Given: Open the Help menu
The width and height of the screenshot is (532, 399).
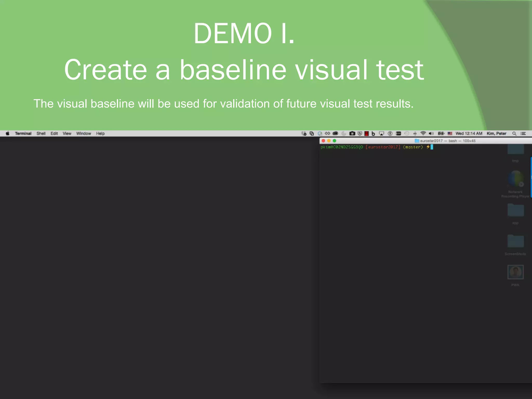Looking at the screenshot, I should tap(100, 133).
